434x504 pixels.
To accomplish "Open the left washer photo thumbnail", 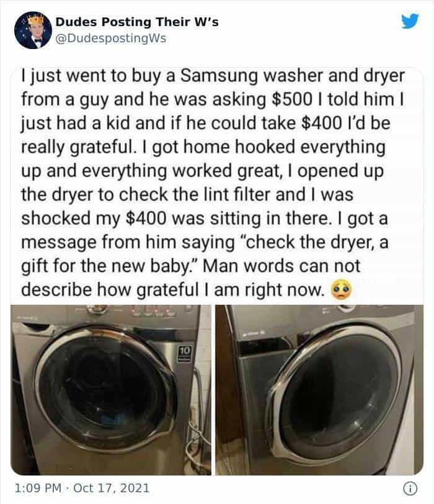I will click(111, 390).
